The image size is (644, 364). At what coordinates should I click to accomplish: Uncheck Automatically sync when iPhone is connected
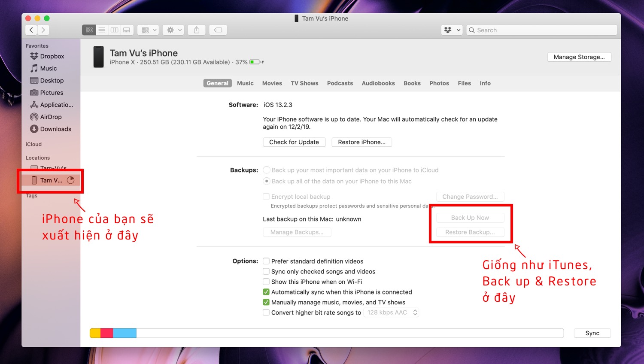tap(266, 292)
